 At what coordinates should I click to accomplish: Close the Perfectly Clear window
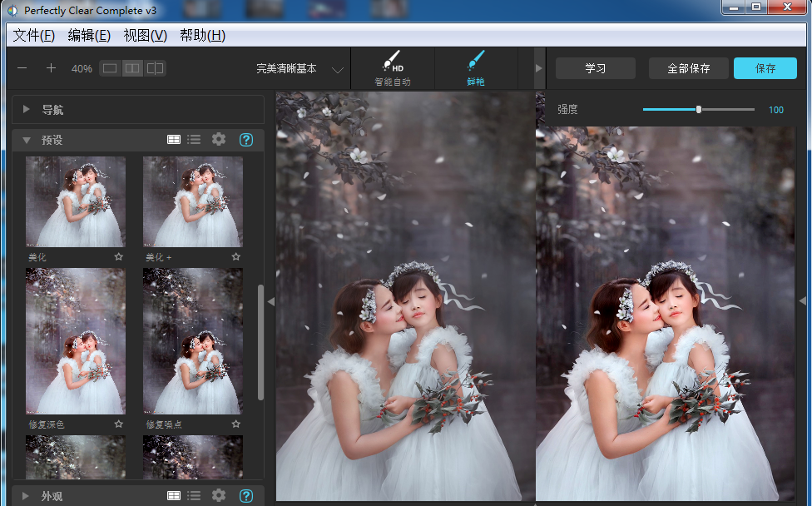click(x=787, y=7)
